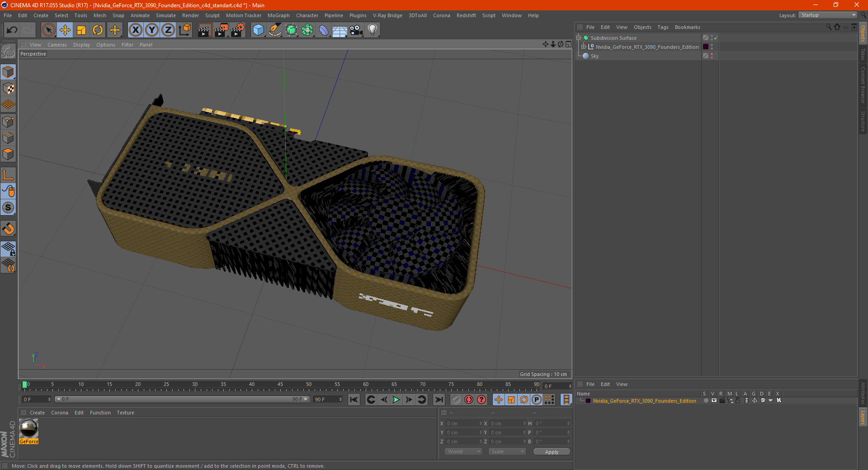Select the Sky object
The width and height of the screenshot is (868, 470).
coord(594,56)
